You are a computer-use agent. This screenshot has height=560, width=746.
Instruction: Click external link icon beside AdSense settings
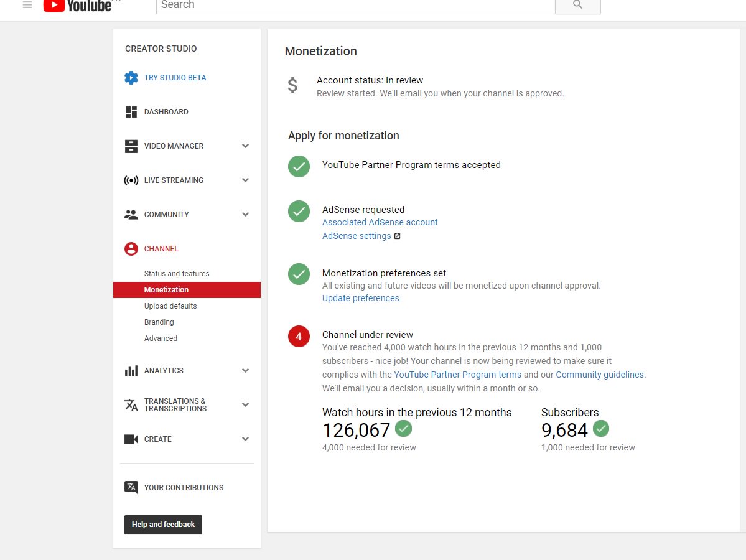tap(397, 236)
